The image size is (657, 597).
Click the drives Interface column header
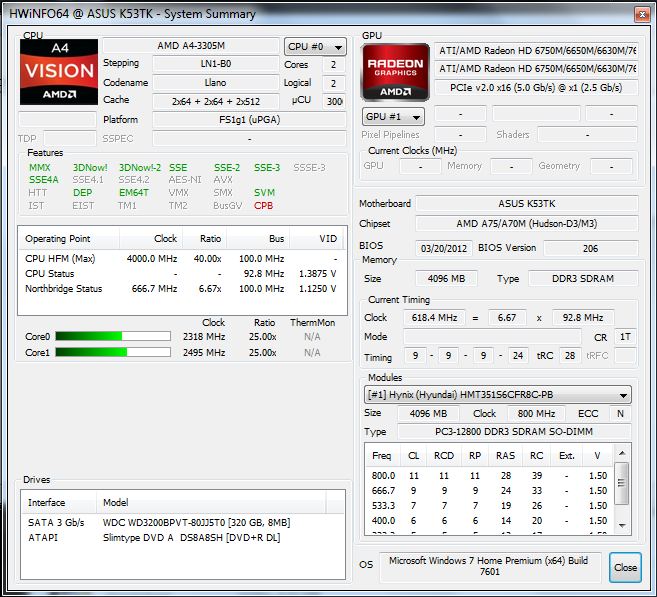point(59,502)
